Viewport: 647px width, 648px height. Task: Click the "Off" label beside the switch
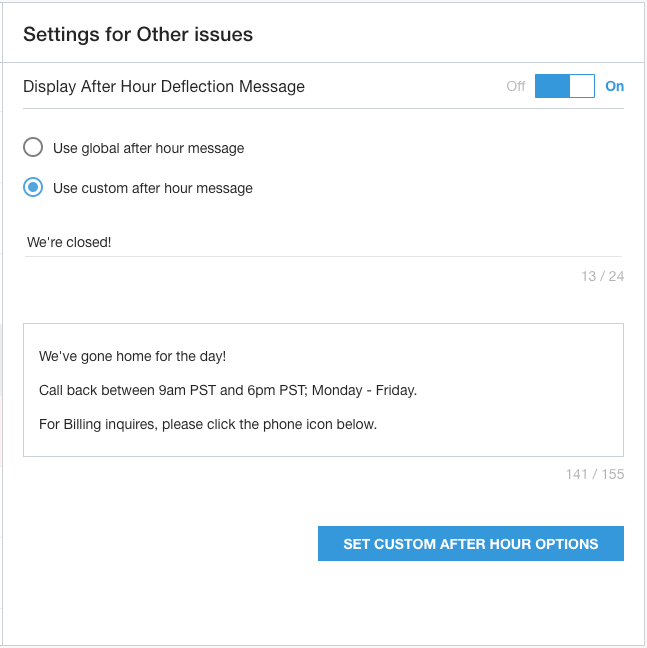(515, 86)
